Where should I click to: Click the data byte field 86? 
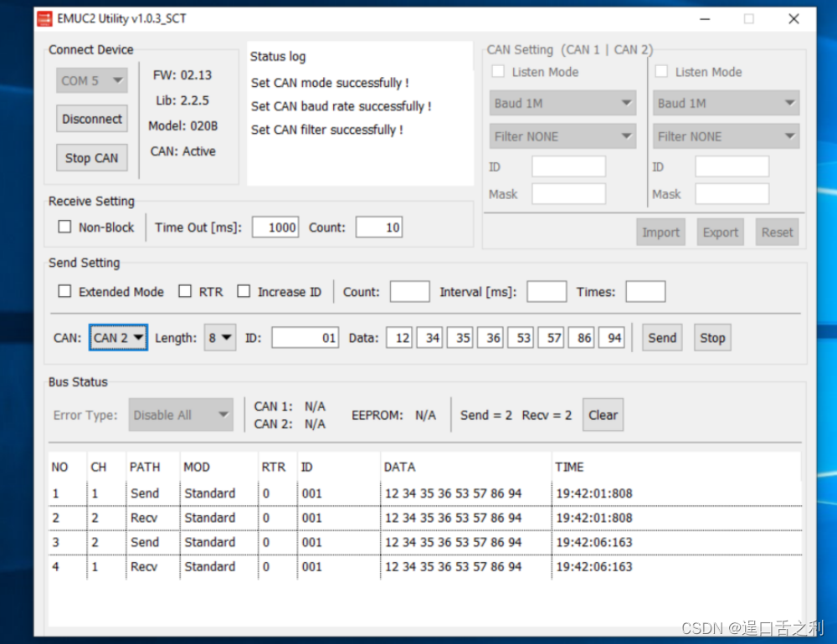pos(582,338)
